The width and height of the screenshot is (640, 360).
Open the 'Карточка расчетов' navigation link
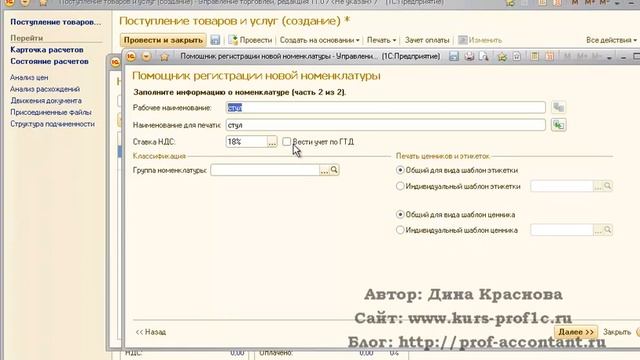coord(47,49)
